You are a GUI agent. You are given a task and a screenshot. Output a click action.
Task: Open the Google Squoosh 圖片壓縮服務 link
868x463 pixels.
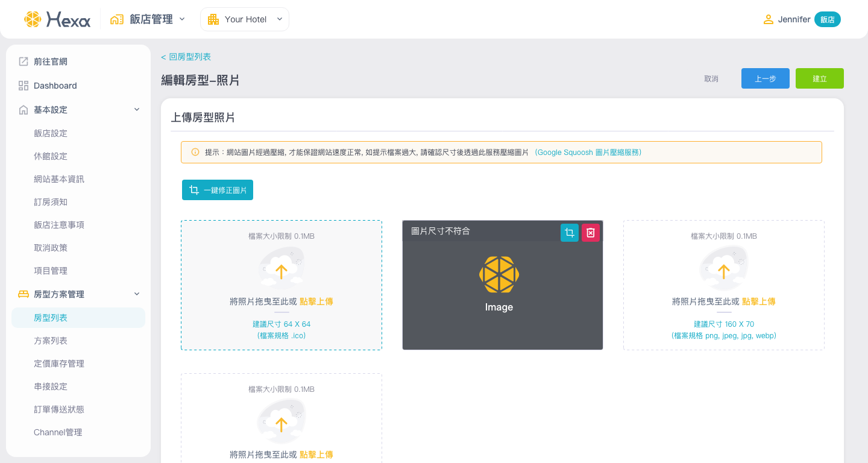coord(588,153)
